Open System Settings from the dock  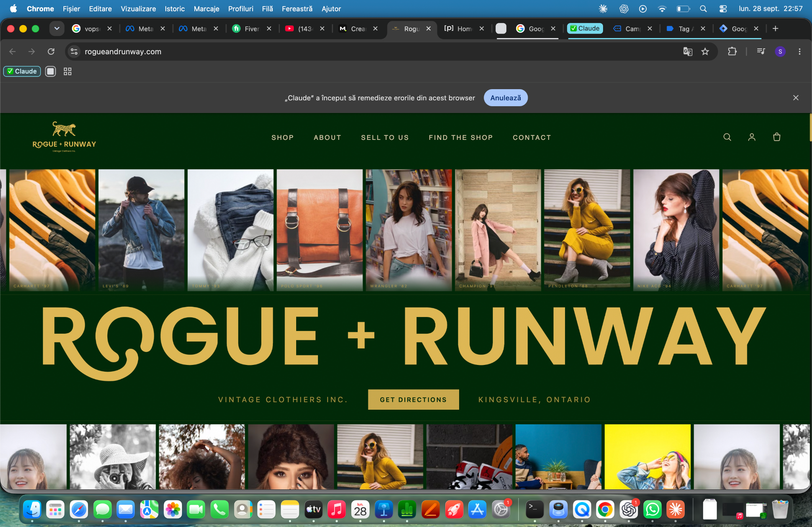(x=501, y=510)
